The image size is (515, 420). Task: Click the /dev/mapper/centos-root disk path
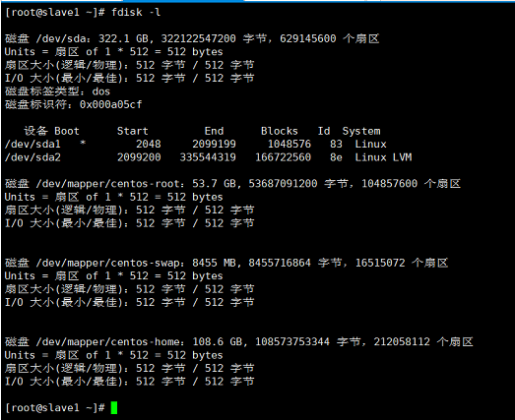108,184
